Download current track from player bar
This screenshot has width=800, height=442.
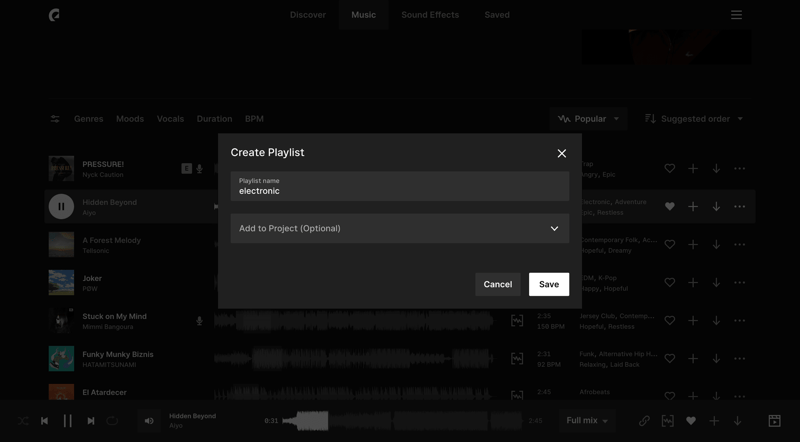click(737, 421)
